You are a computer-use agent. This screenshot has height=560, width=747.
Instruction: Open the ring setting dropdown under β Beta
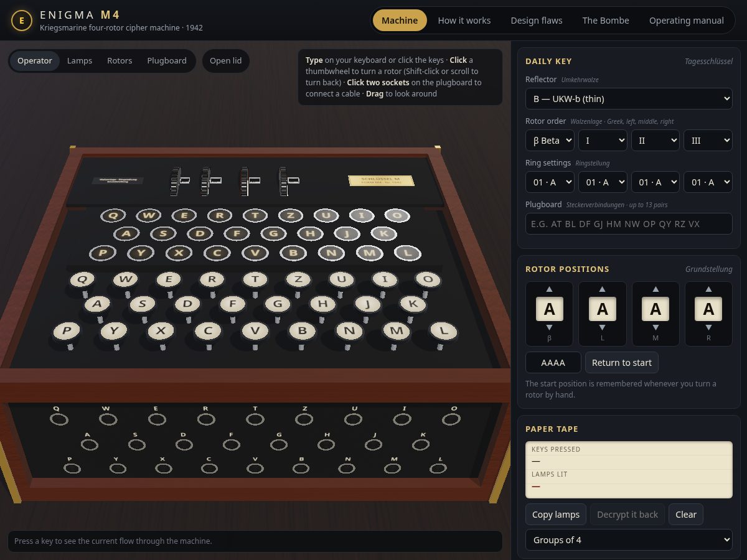click(550, 182)
